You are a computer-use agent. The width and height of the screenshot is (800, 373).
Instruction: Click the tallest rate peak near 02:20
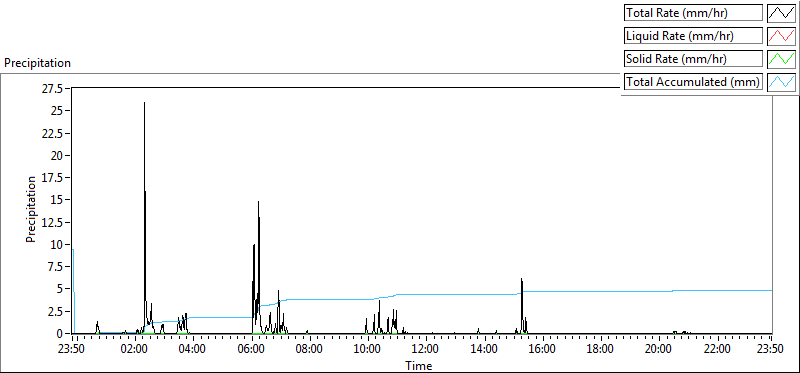point(144,103)
